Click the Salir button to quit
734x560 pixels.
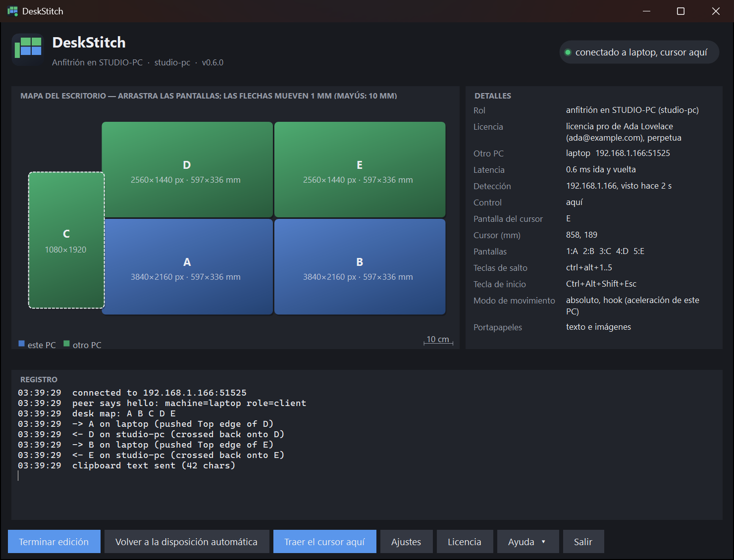(583, 542)
